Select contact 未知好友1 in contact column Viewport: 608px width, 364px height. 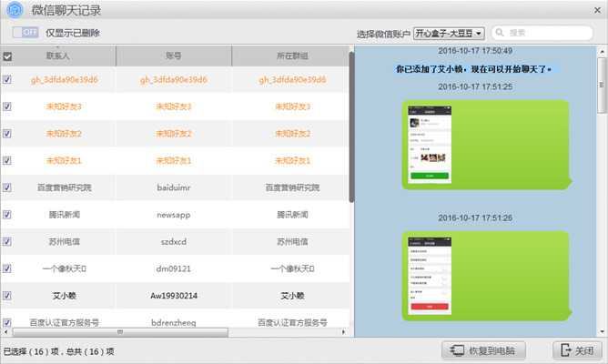click(x=64, y=160)
